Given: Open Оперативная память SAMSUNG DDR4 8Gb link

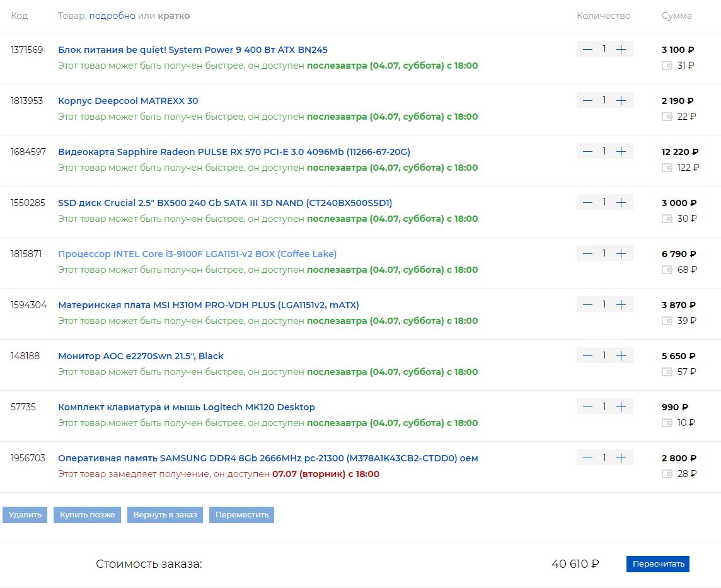Looking at the screenshot, I should 268,458.
